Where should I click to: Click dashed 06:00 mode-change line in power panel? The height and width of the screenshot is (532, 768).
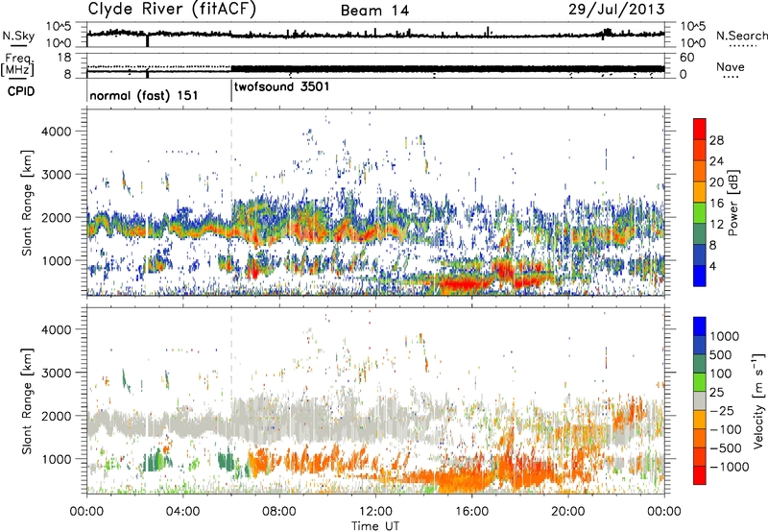(231, 203)
